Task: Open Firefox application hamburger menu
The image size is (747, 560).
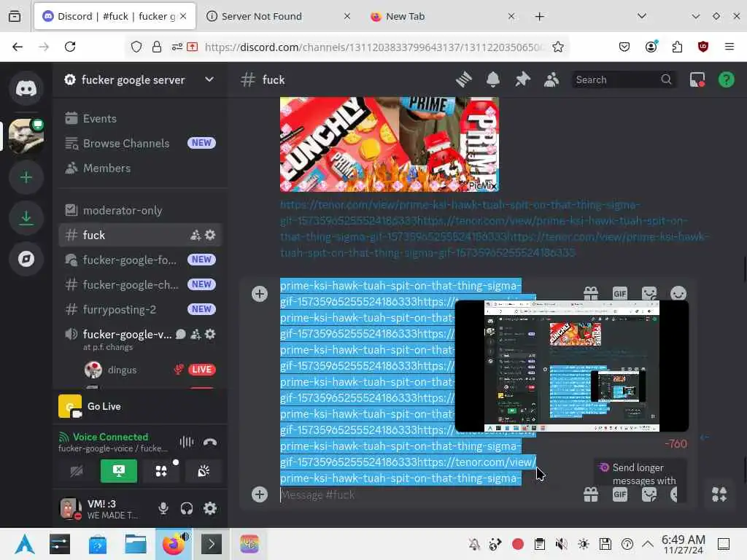Action: [729, 47]
